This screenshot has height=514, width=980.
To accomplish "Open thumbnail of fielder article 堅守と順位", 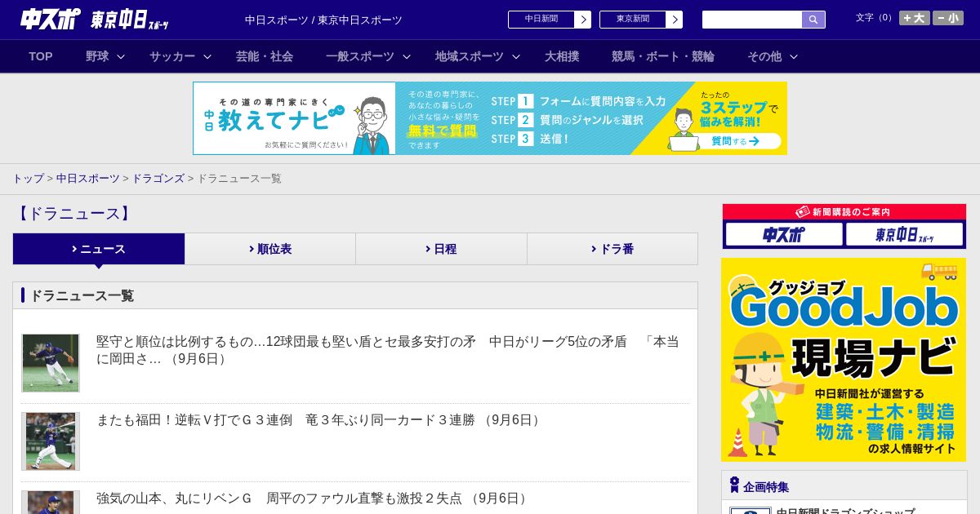I will click(51, 363).
